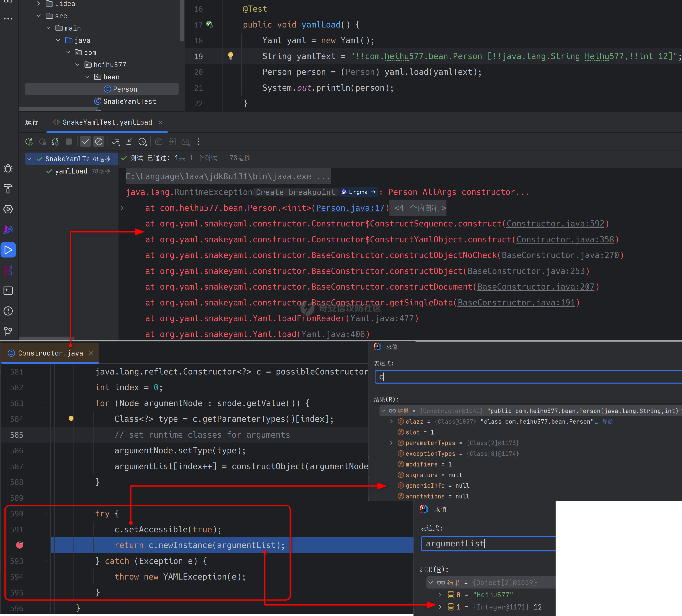682x616 pixels.
Task: Select the Run tool window icon
Action: click(8, 250)
